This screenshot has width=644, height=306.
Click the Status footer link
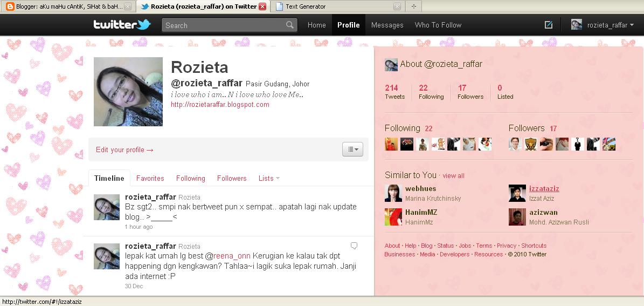[x=446, y=246]
